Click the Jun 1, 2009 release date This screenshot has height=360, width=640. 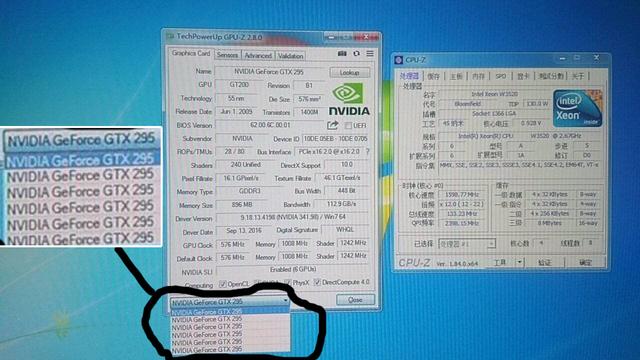(x=236, y=111)
